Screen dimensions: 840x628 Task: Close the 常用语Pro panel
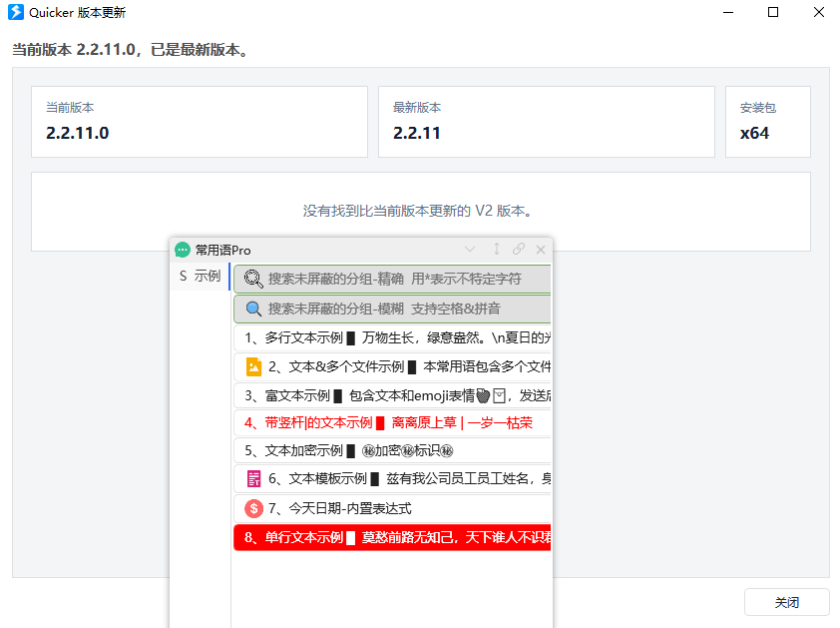541,250
